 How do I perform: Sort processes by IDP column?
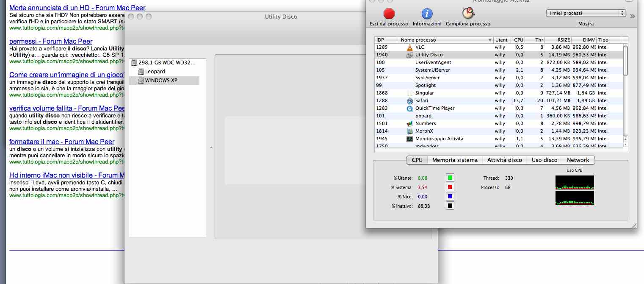click(387, 40)
